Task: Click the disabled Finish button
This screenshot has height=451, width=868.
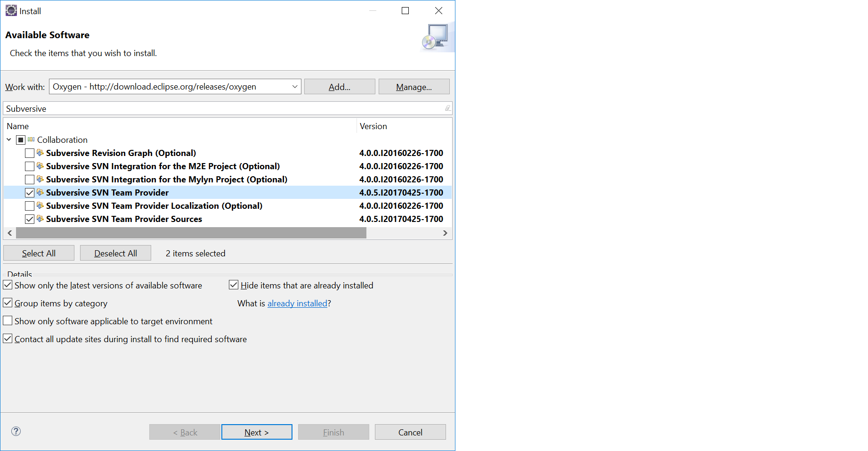Action: pyautogui.click(x=333, y=432)
